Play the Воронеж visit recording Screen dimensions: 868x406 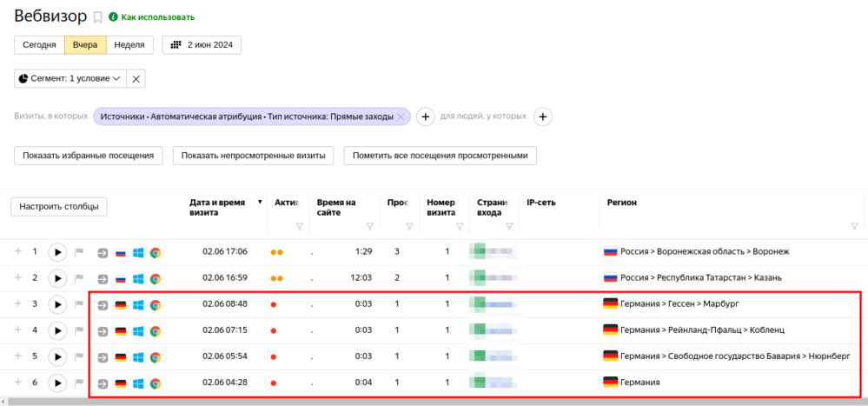[x=57, y=252]
